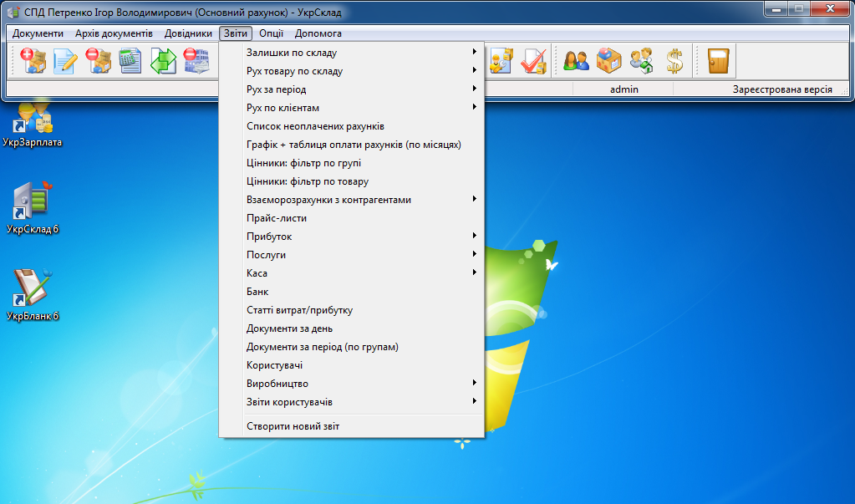
Task: Click the red checkmark document toolbar icon
Action: [x=533, y=61]
